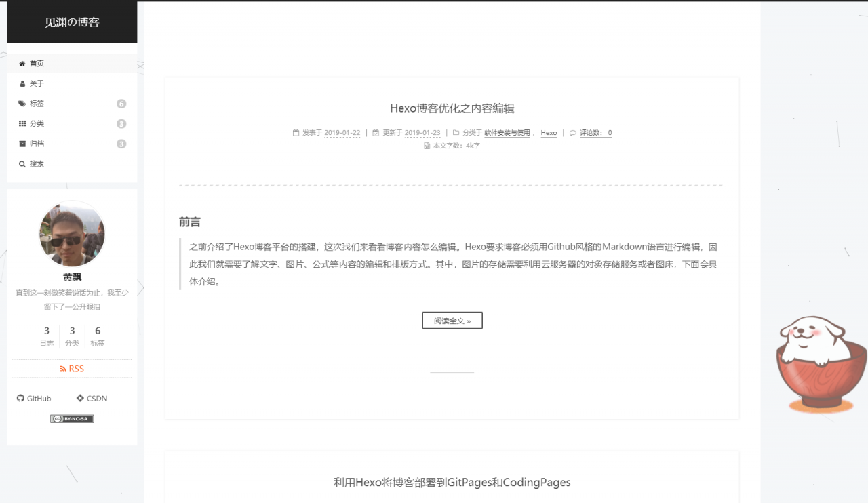This screenshot has width=868, height=503.
Task: Click the 评论数: 0 comments link
Action: 596,133
